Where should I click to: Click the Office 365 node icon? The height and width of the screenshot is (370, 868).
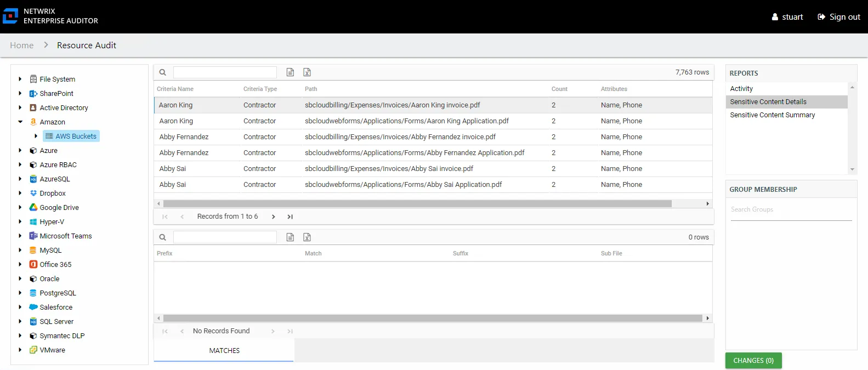click(33, 264)
